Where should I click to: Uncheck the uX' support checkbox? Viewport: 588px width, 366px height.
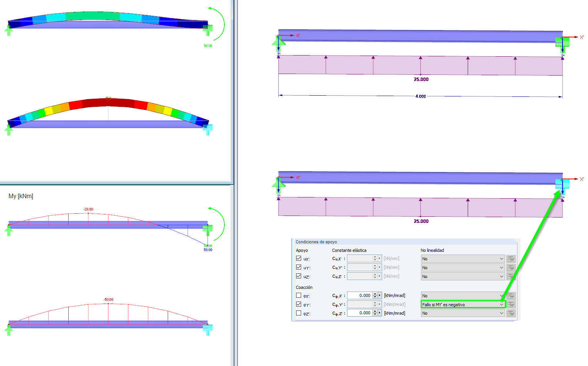298,258
